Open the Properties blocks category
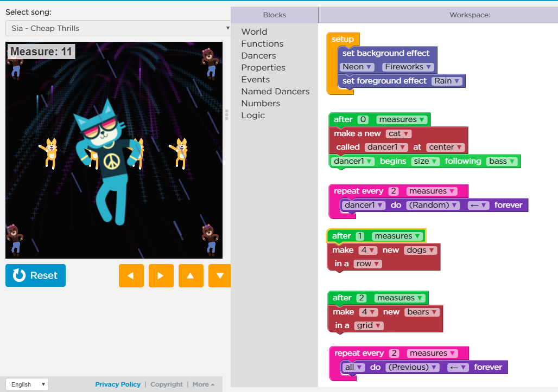Viewport: 558px width, 392px height. pos(263,68)
